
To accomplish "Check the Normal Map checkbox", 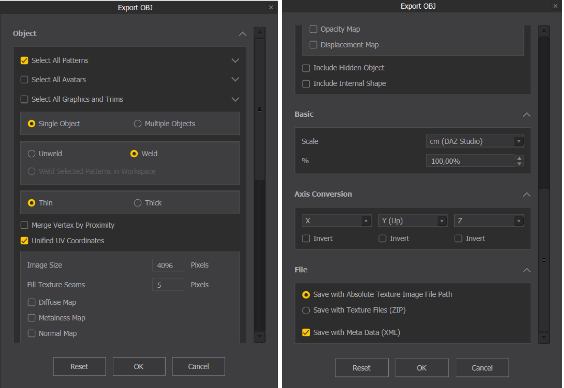I will coord(31,333).
